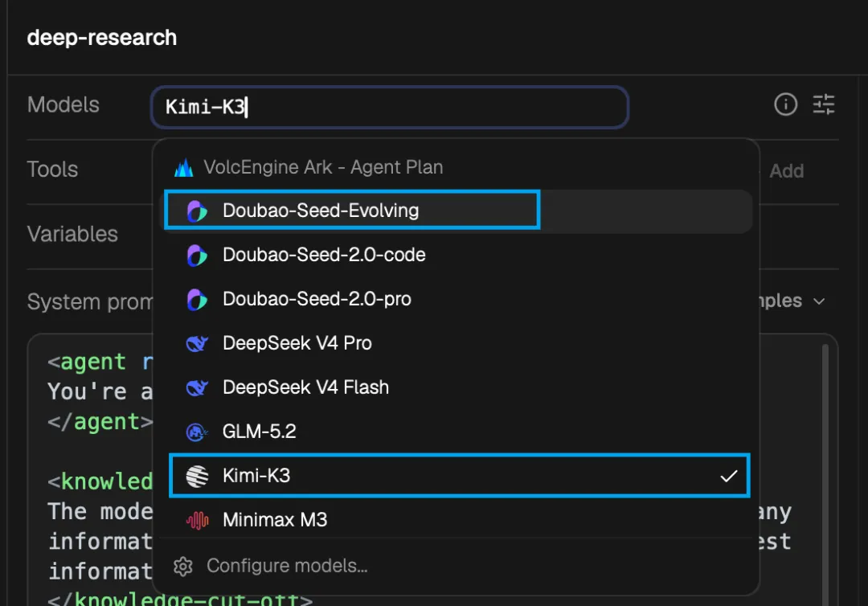Select the GLM-5.2 model entry

[x=458, y=432]
